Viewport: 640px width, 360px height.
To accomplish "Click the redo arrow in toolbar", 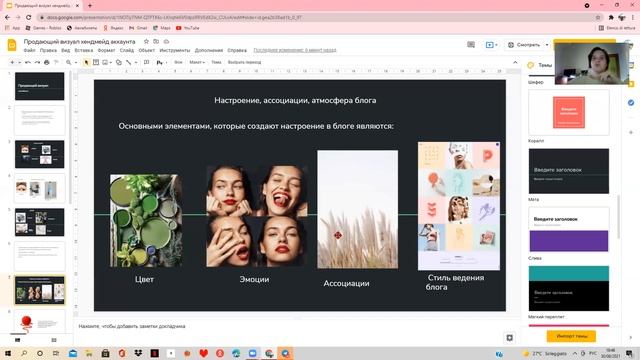I will coord(37,62).
